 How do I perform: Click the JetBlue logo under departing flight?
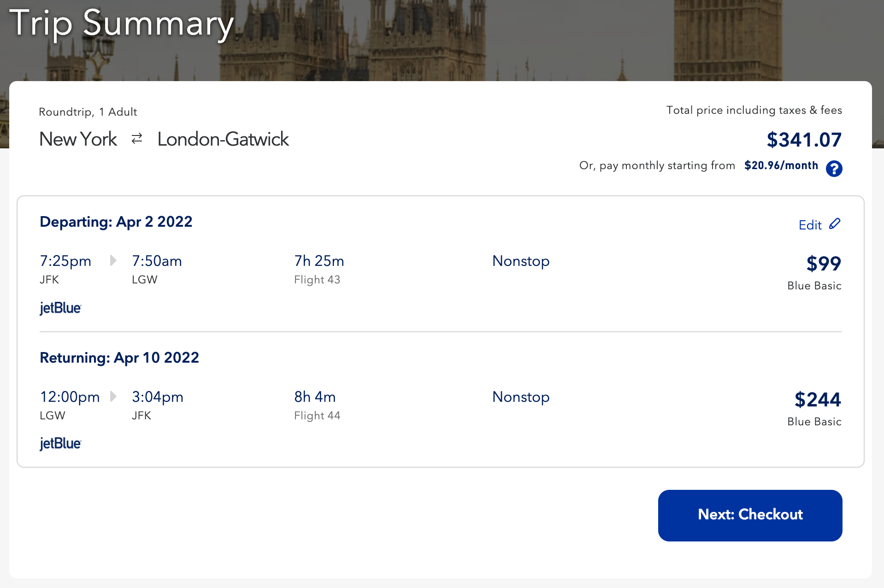pos(60,308)
